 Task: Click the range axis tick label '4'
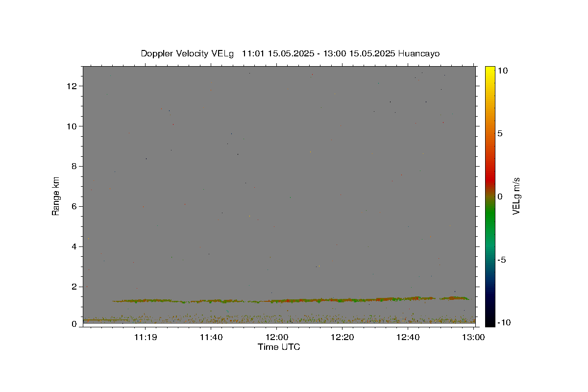point(75,247)
